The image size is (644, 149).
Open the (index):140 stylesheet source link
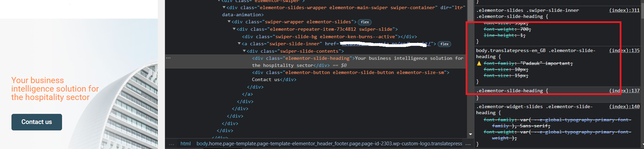coord(624,107)
